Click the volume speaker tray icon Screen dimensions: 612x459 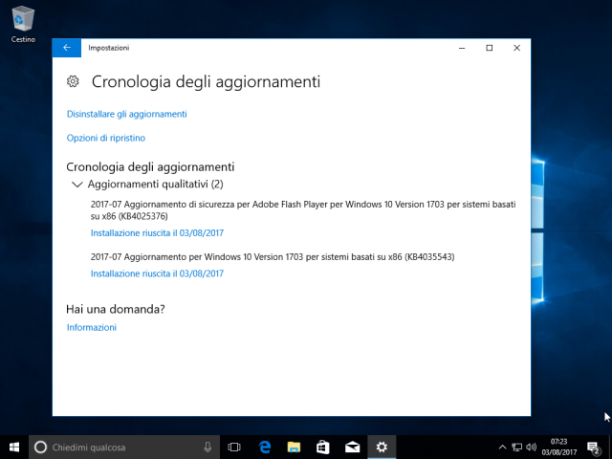click(x=531, y=447)
